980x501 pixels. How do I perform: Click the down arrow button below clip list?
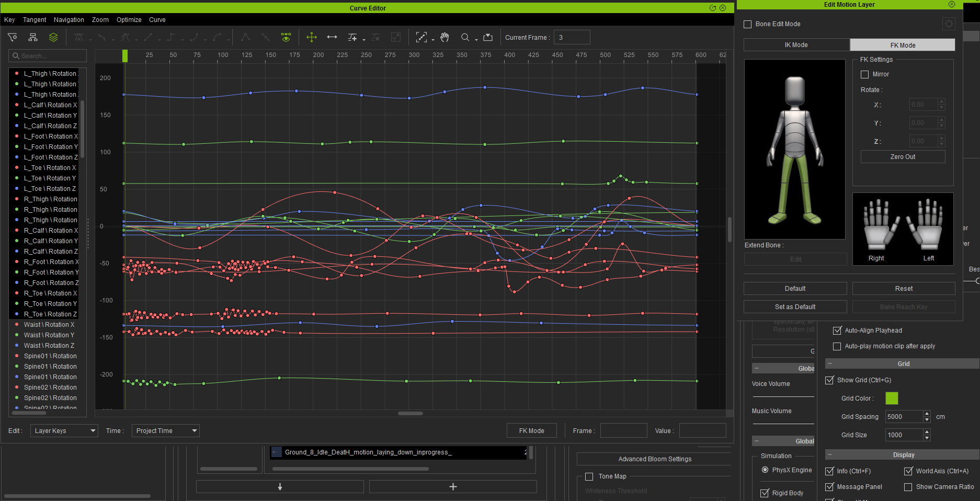(280, 487)
